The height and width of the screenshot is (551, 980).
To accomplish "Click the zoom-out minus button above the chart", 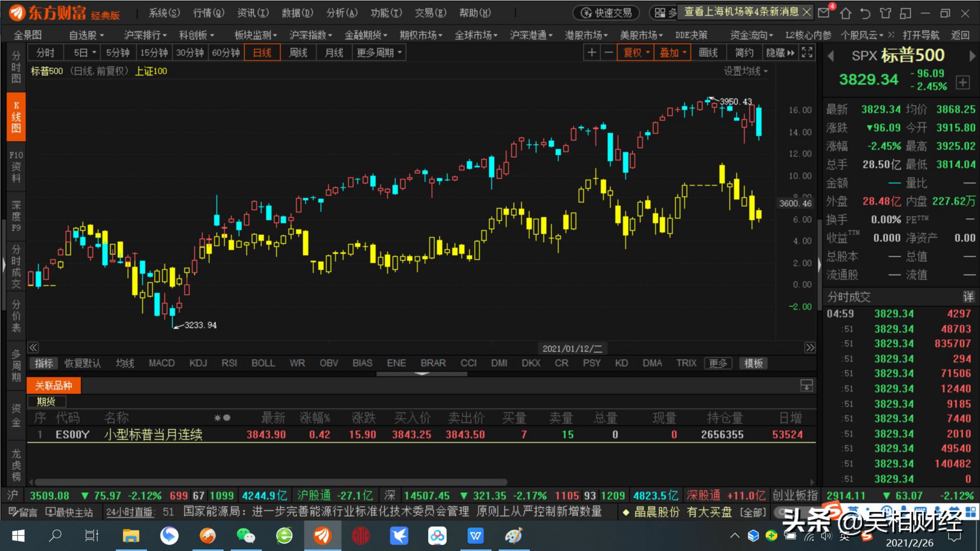I will pyautogui.click(x=609, y=53).
